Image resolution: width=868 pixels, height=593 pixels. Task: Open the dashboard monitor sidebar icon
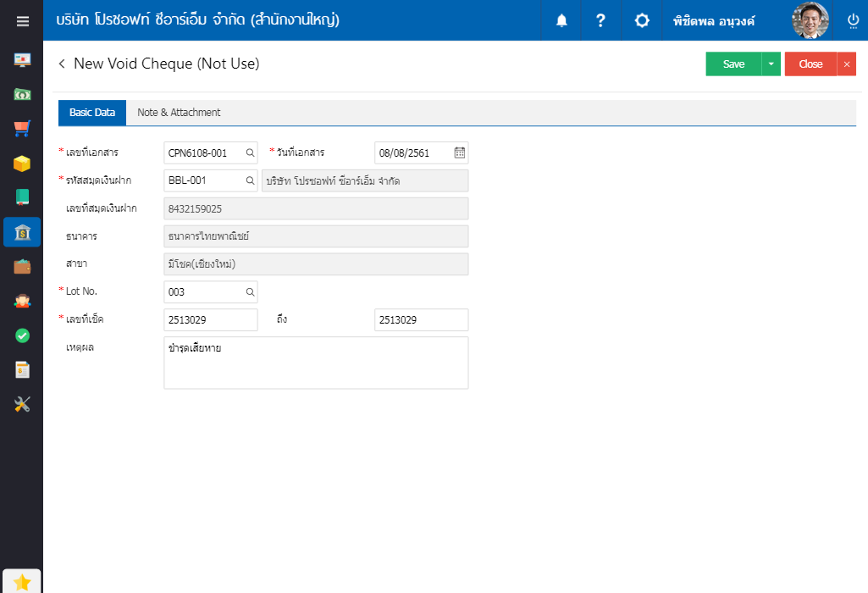coord(22,60)
